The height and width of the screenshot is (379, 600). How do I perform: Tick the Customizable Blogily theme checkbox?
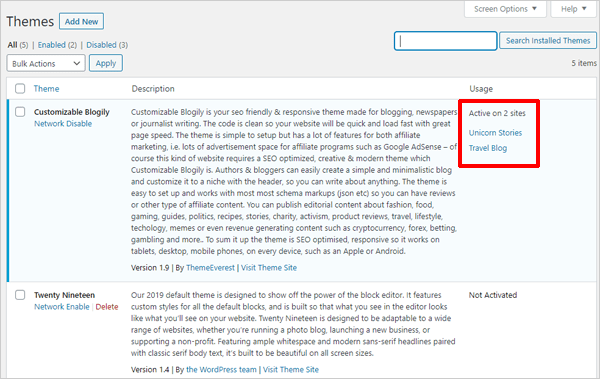click(x=20, y=112)
